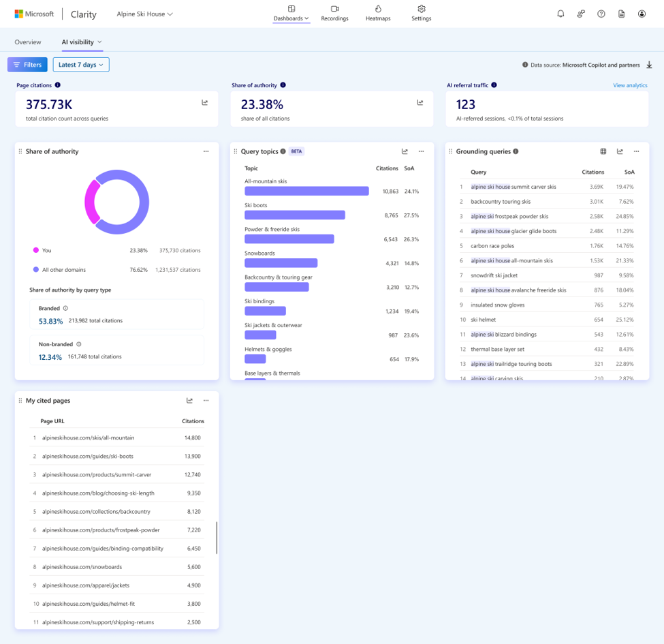Sort by Citations column in Grounding queries
The height and width of the screenshot is (644, 664).
coord(592,172)
